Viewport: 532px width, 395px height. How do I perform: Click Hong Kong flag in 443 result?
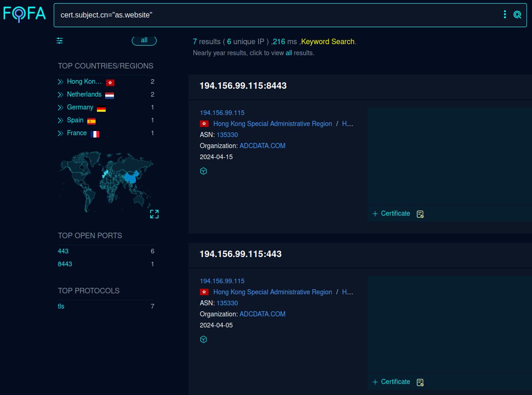point(204,292)
